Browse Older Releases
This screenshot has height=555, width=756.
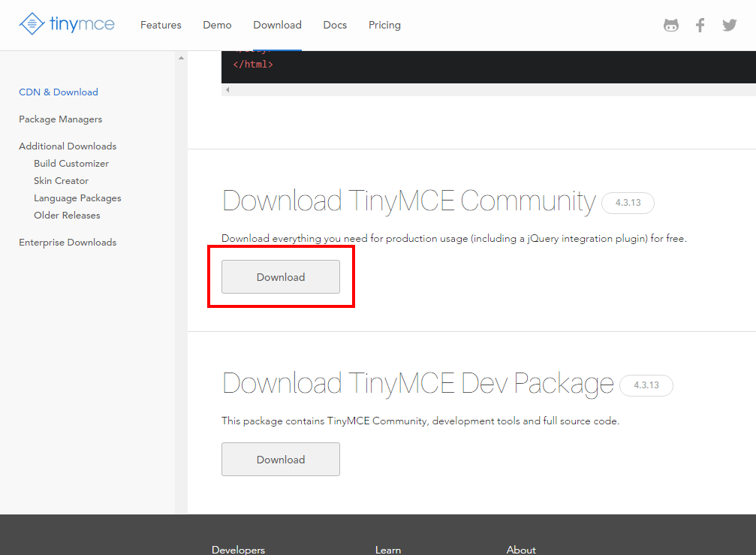pyautogui.click(x=66, y=215)
